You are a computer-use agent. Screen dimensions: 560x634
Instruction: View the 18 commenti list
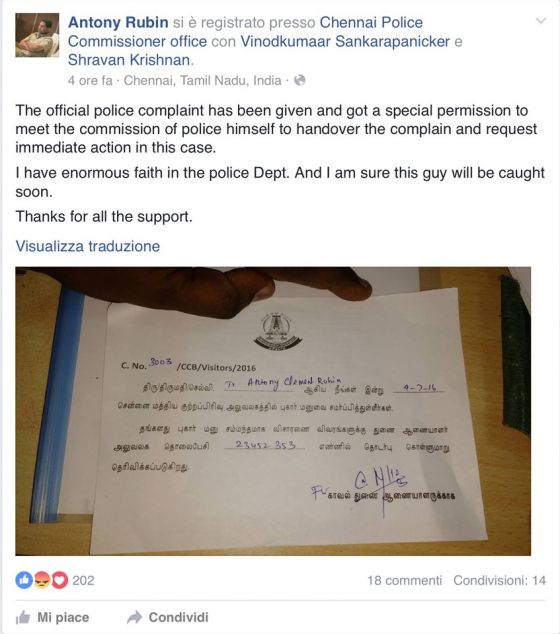click(x=404, y=580)
